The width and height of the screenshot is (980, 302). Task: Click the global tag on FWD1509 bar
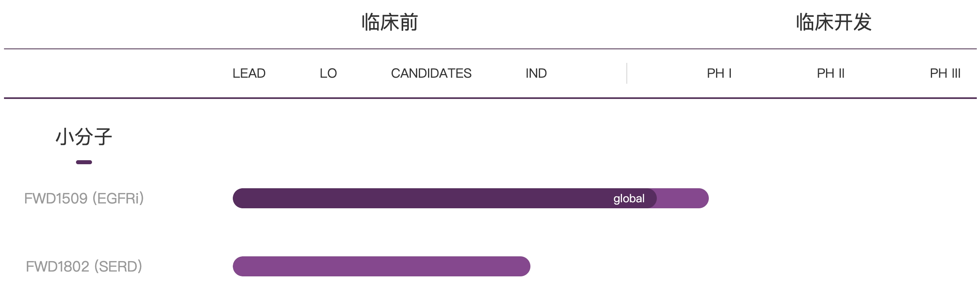[x=629, y=199]
